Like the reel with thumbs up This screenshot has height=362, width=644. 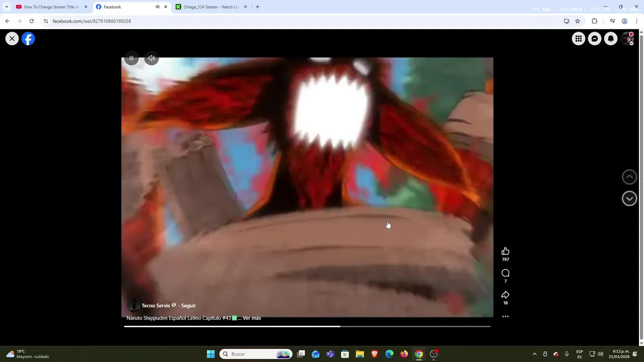click(506, 251)
